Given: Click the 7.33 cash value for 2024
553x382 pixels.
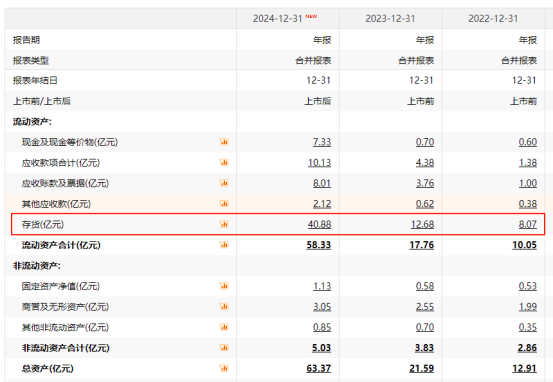Looking at the screenshot, I should tap(322, 142).
